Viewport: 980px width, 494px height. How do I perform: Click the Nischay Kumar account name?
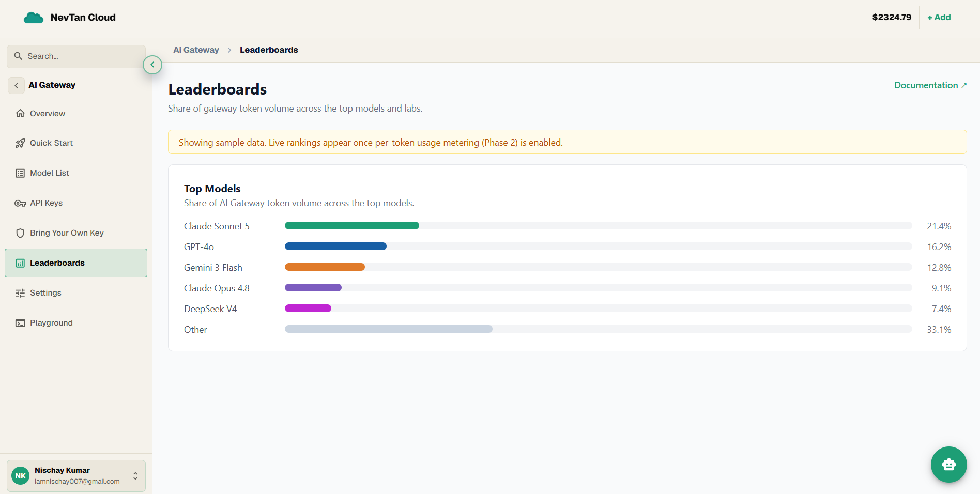point(62,470)
